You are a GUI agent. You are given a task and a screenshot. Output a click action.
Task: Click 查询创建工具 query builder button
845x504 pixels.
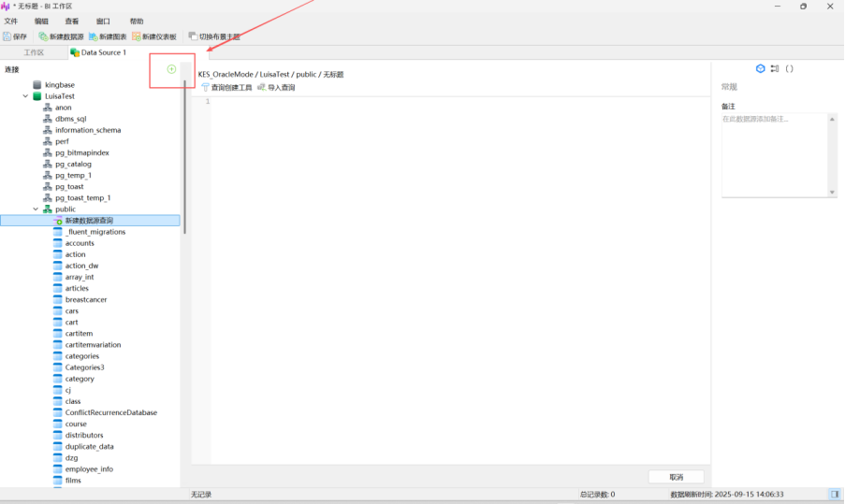point(226,87)
